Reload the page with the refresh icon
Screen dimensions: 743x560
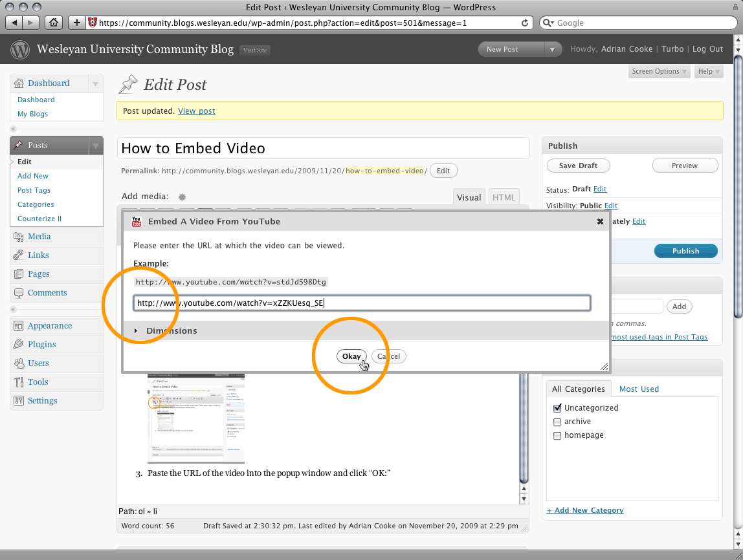(524, 23)
